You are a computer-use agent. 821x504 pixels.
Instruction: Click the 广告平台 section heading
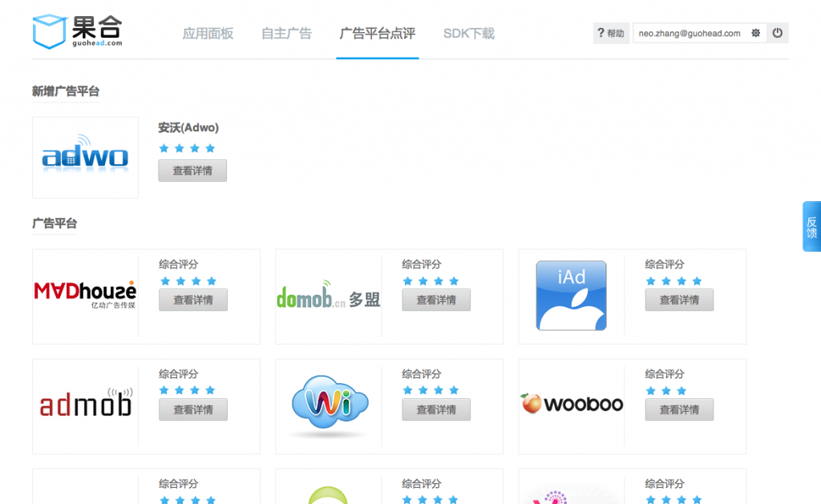(x=55, y=224)
